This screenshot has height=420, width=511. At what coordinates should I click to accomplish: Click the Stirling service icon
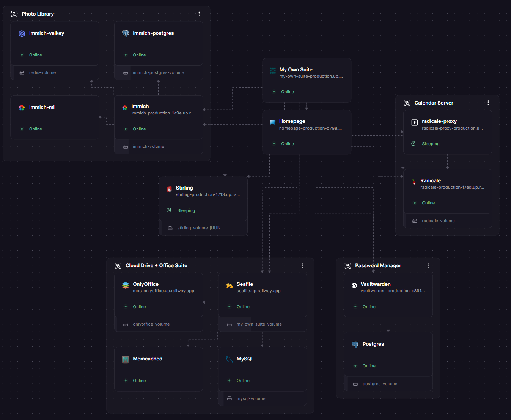coord(170,189)
